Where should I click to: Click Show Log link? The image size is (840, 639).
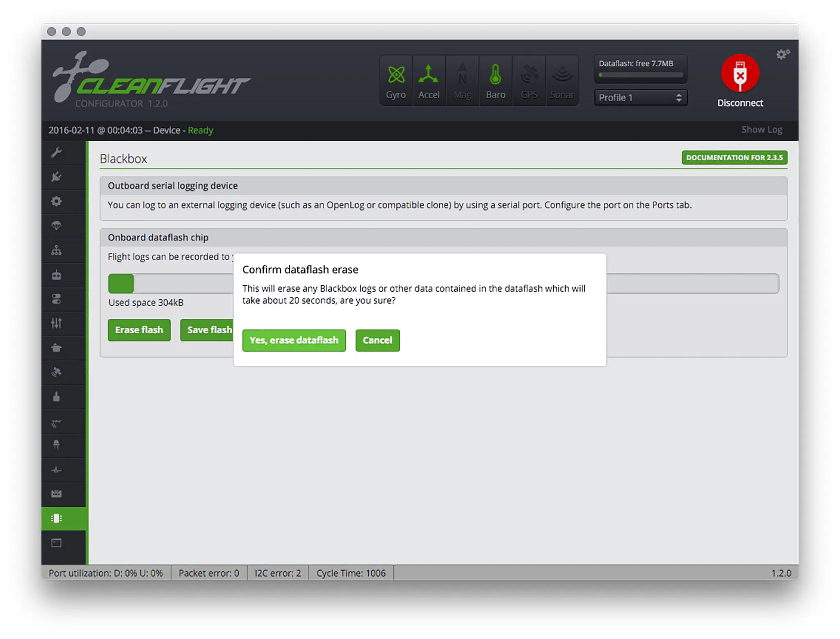pyautogui.click(x=761, y=130)
